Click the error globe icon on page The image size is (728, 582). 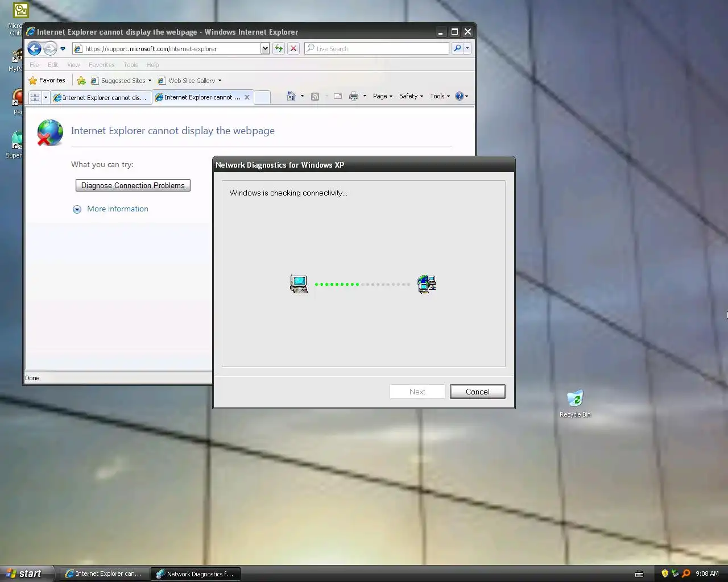pyautogui.click(x=49, y=132)
